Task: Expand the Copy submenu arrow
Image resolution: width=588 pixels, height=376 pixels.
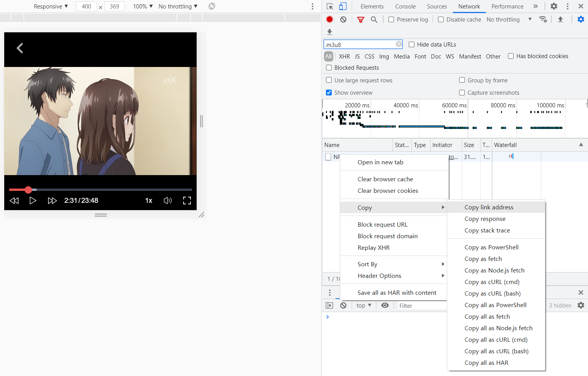Action: pos(443,207)
